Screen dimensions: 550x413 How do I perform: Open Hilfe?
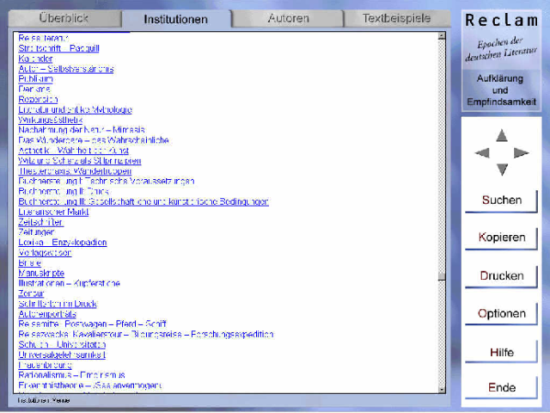[501, 352]
